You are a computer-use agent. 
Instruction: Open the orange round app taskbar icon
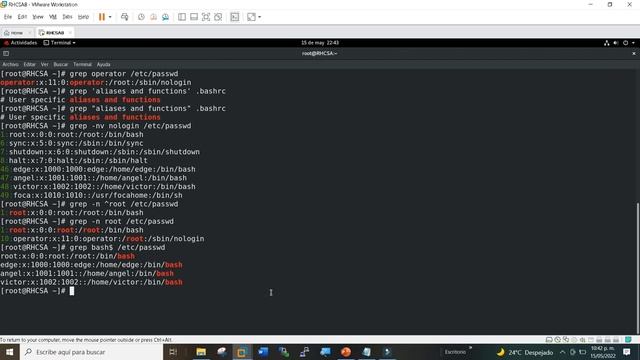[346, 352]
